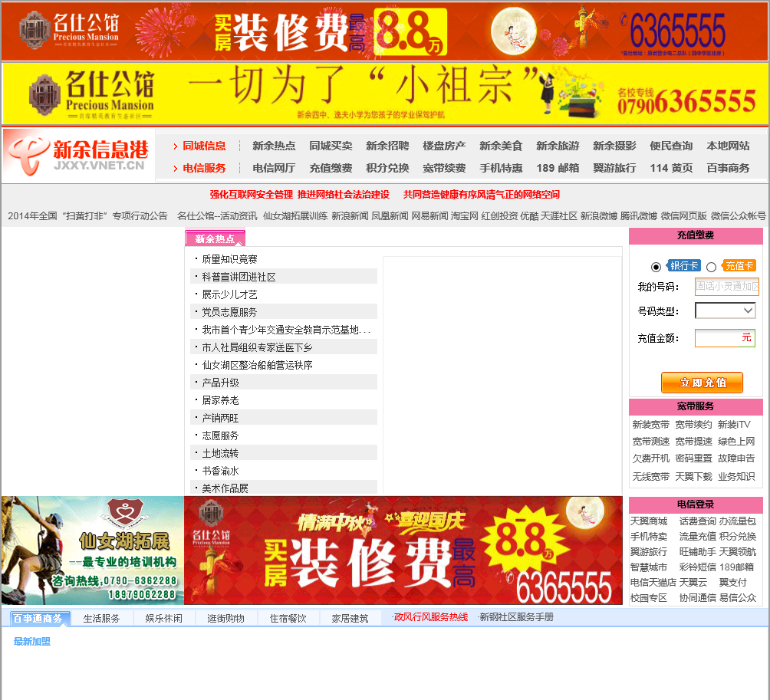Screen dimensions: 770x700
Task: Switch to the 百事通商务 tab
Action: 40,619
